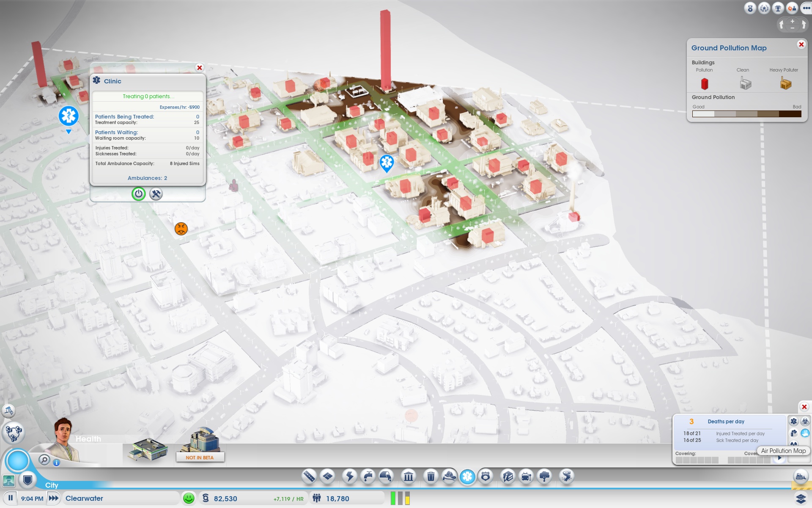
Task: Pause the game simulation
Action: (x=11, y=498)
